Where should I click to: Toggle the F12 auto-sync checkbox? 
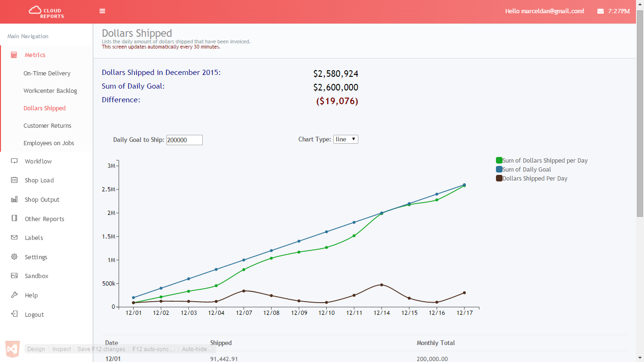tap(173, 349)
